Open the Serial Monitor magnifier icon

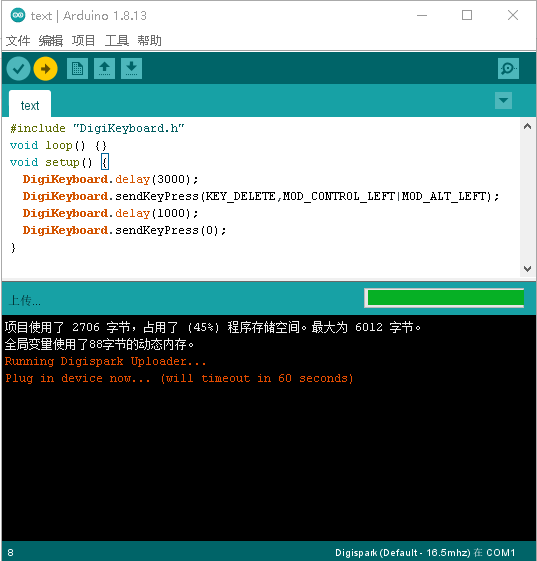[508, 68]
